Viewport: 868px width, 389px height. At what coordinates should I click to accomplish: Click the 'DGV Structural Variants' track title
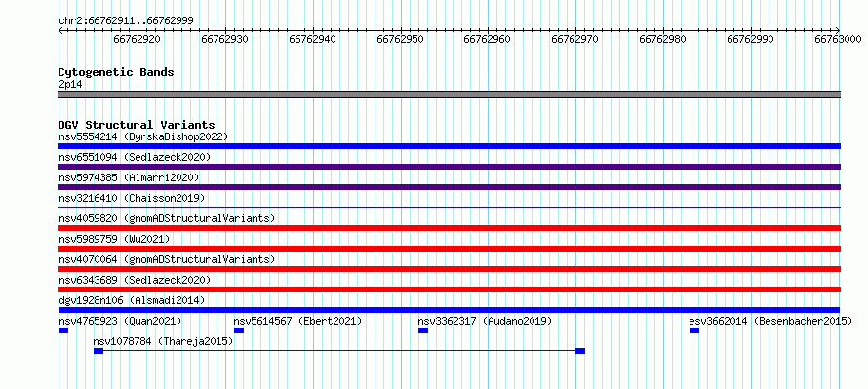[137, 125]
